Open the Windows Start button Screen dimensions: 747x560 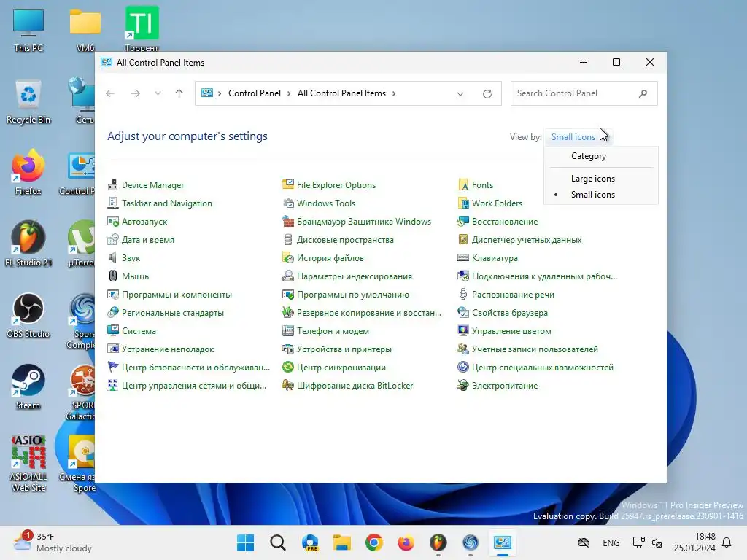click(x=246, y=542)
